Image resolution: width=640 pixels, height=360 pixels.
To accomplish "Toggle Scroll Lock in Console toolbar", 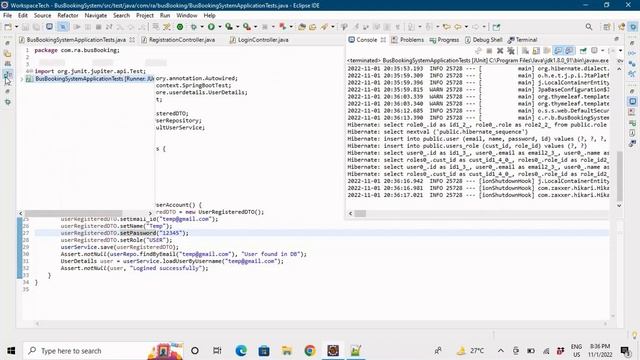I will click(536, 51).
